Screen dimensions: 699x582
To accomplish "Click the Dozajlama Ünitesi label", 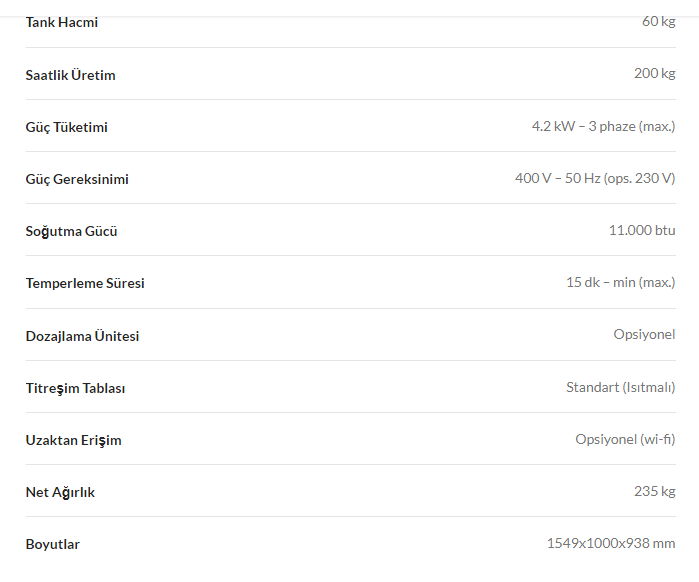I will (x=82, y=336).
